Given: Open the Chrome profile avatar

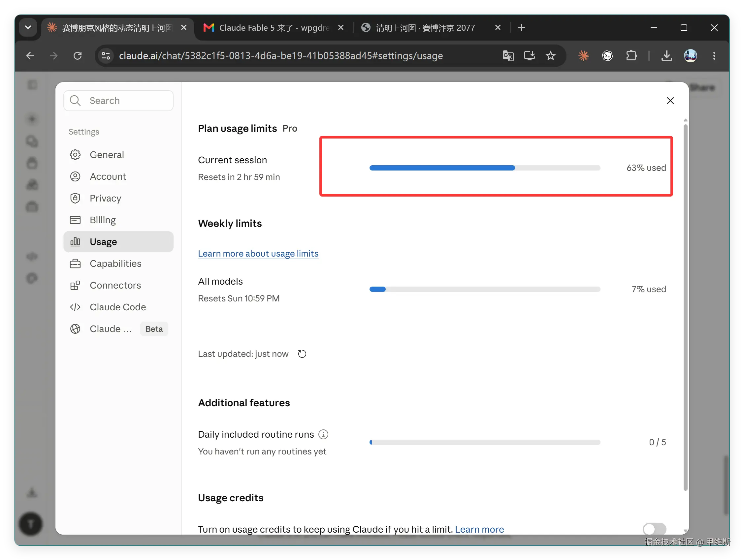Looking at the screenshot, I should click(691, 56).
